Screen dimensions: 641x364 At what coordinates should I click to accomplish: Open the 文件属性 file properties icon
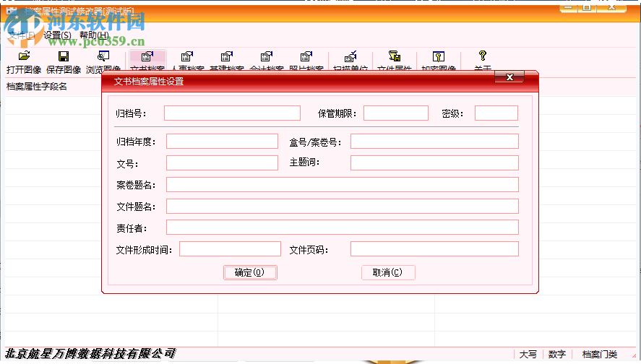(x=395, y=56)
